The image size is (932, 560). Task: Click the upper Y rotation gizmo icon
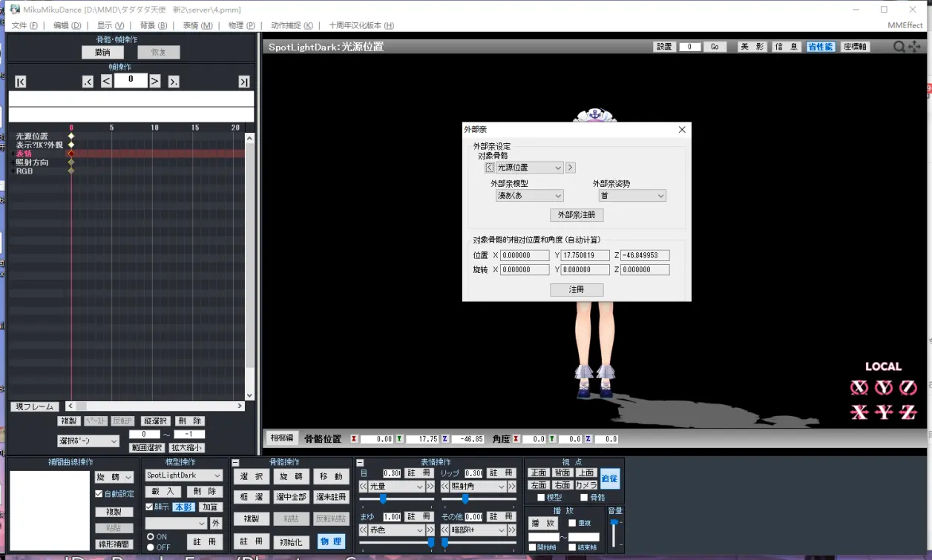point(884,387)
